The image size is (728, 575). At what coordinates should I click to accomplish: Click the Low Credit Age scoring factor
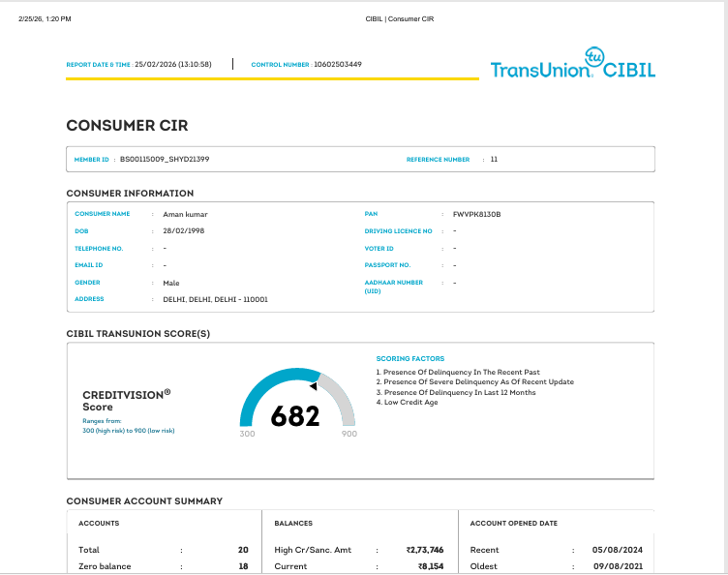pyautogui.click(x=408, y=403)
